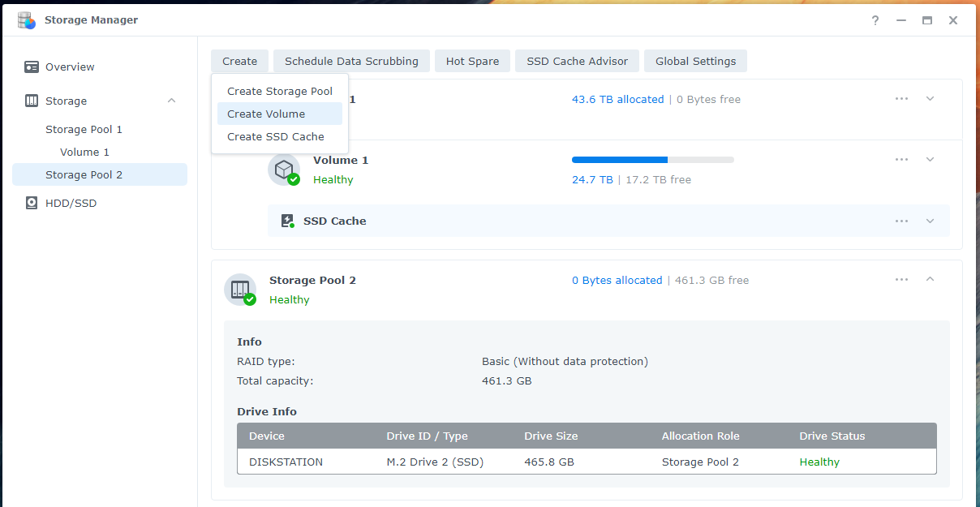Open the Storage Manager application icon menu
This screenshot has width=980, height=507.
27,19
